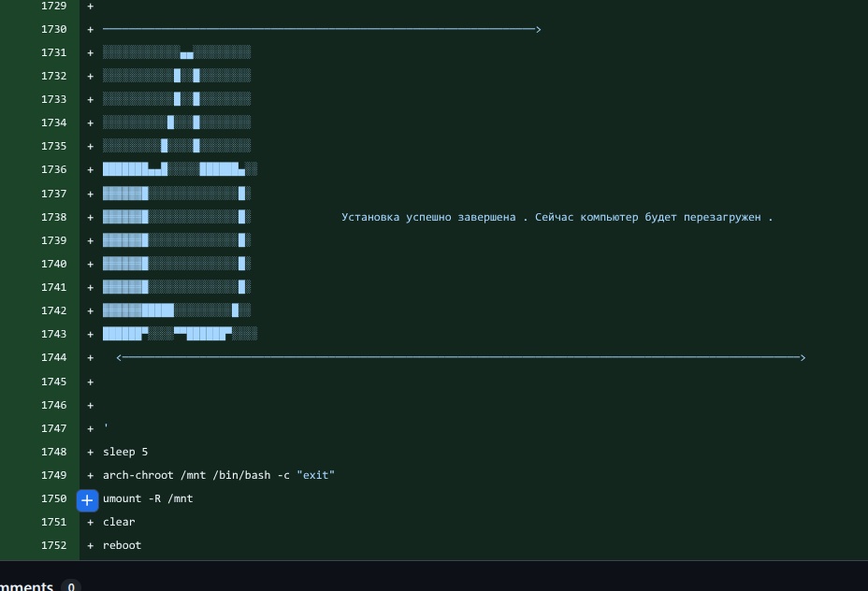Select line number 1730 in the gutter
The width and height of the screenshot is (868, 591).
pos(53,30)
